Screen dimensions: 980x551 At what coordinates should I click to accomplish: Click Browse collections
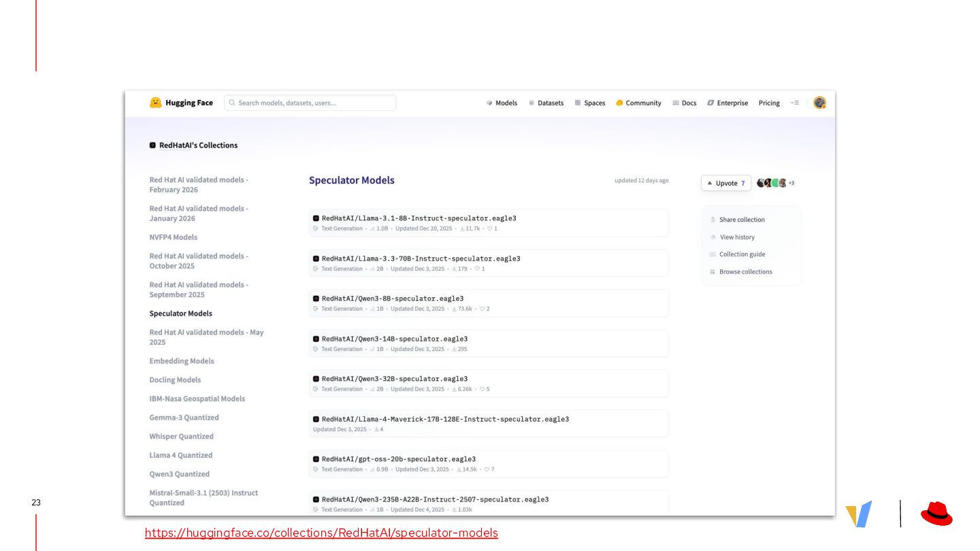745,272
